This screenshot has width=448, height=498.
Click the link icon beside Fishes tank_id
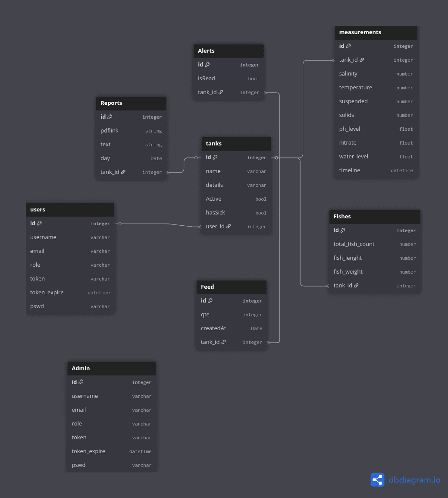coord(356,286)
